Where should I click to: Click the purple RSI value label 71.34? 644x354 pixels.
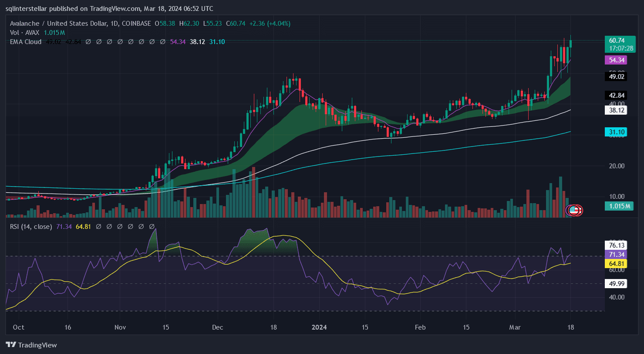(616, 255)
